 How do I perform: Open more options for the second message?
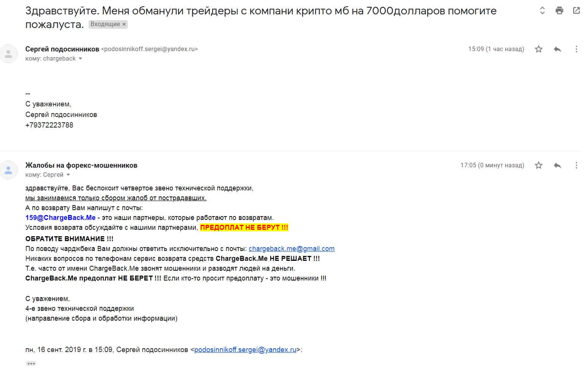pyautogui.click(x=576, y=165)
